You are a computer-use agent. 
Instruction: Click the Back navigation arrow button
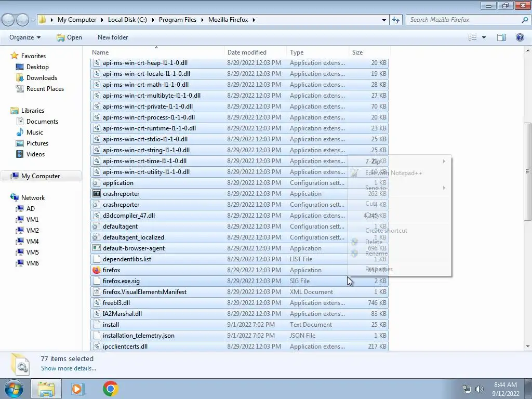pyautogui.click(x=8, y=20)
